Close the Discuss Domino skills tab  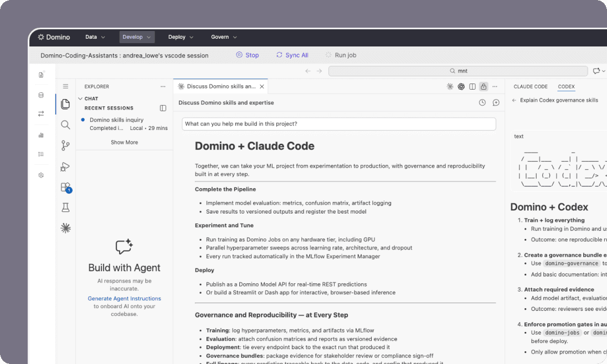click(x=262, y=87)
